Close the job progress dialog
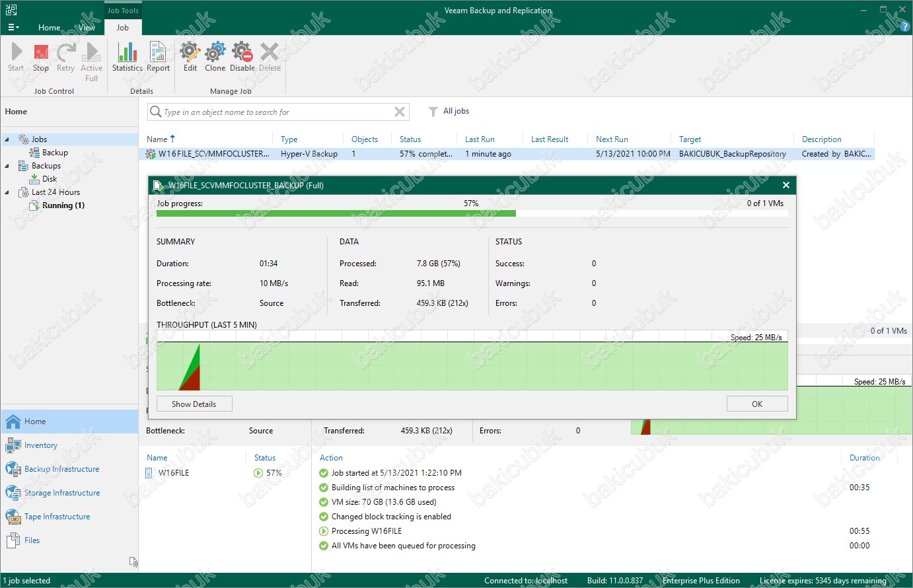Viewport: 913px width, 588px height. pyautogui.click(x=786, y=185)
